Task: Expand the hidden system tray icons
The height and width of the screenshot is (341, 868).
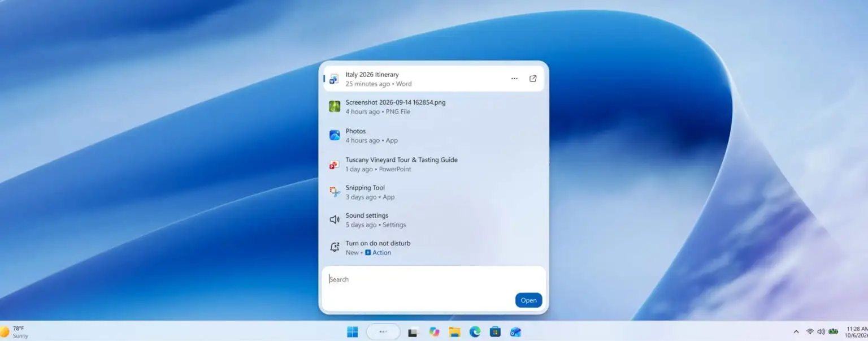Action: (796, 332)
